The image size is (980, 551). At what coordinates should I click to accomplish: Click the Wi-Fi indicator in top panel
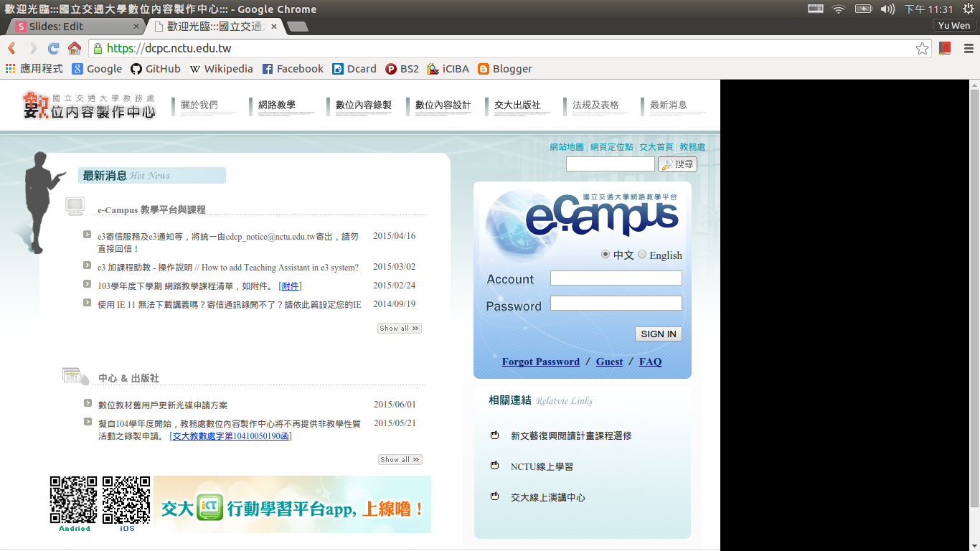tap(839, 9)
